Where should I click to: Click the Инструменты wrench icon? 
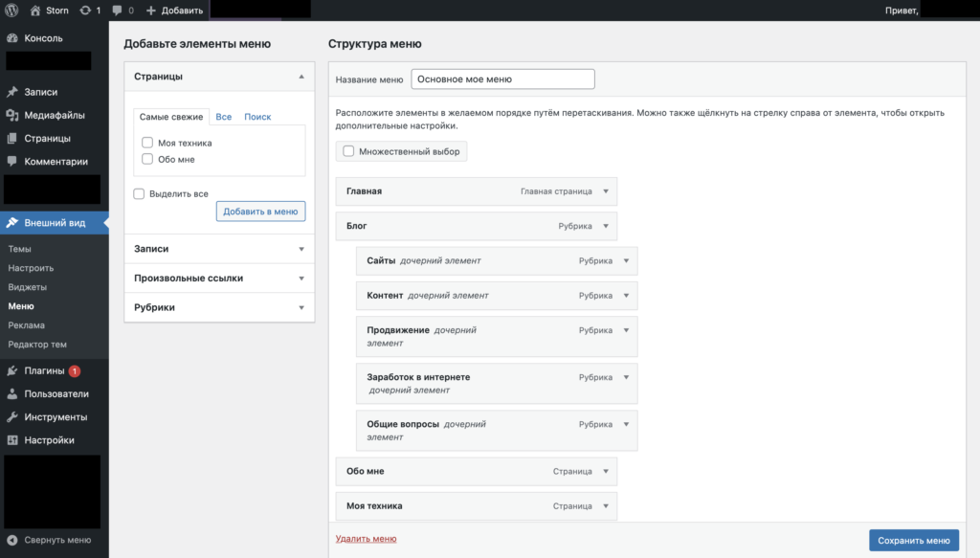coord(11,416)
